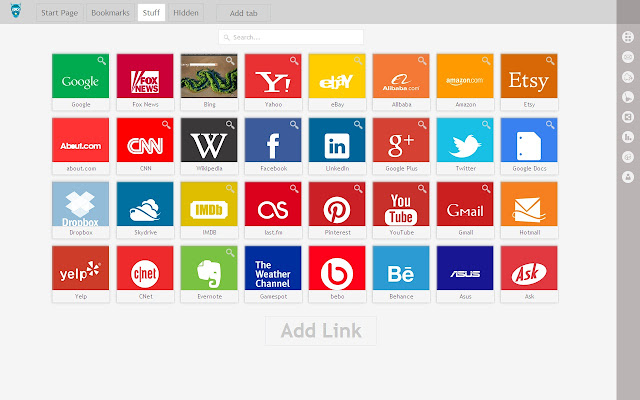Click the Add tab button
The height and width of the screenshot is (400, 640).
coord(243,13)
